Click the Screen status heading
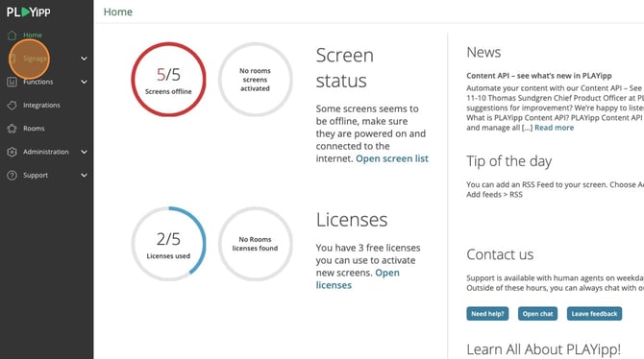This screenshot has width=644, height=359. 345,68
